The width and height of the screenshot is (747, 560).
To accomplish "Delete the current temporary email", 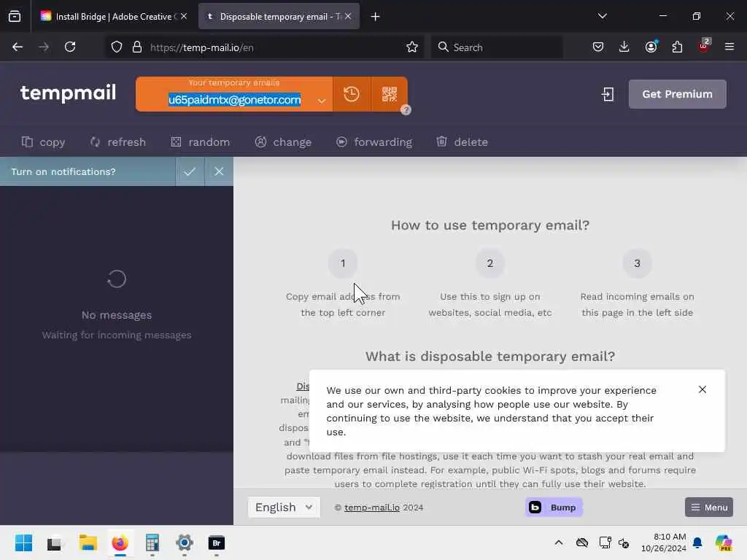I will (462, 142).
